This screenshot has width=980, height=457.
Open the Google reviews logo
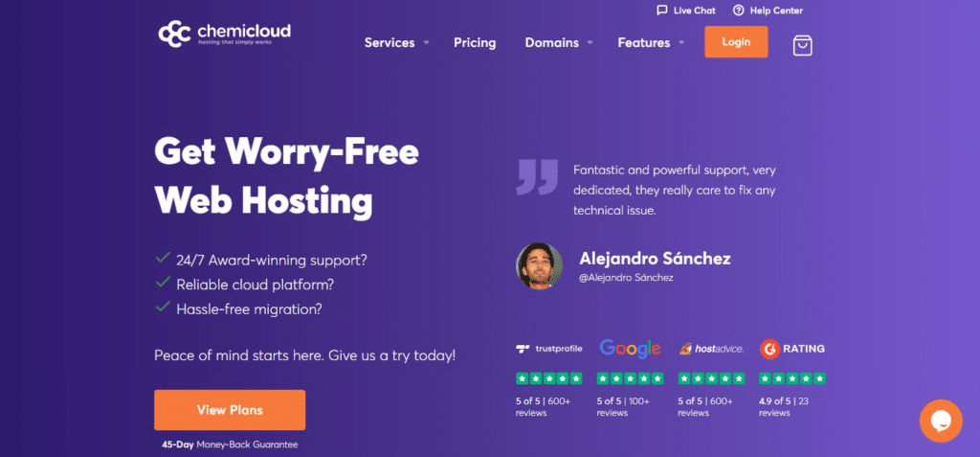pyautogui.click(x=630, y=348)
